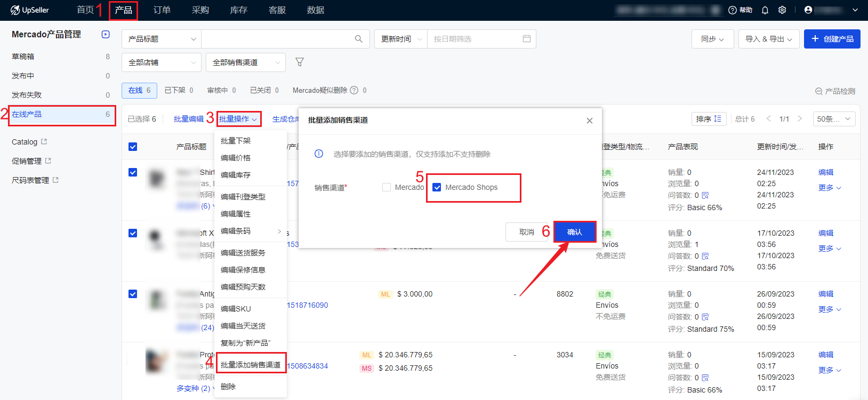The width and height of the screenshot is (868, 400).
Task: Uncheck the first product row checkbox
Action: 133,172
